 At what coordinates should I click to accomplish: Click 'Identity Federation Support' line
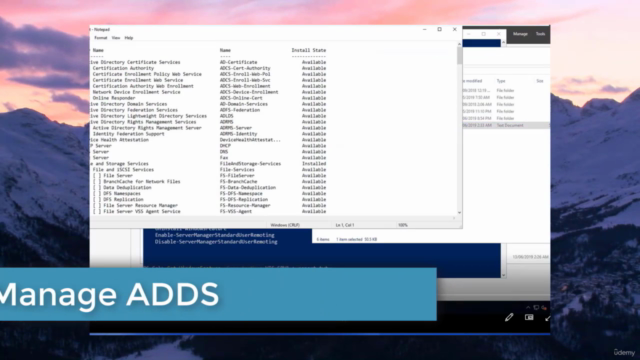[129, 134]
